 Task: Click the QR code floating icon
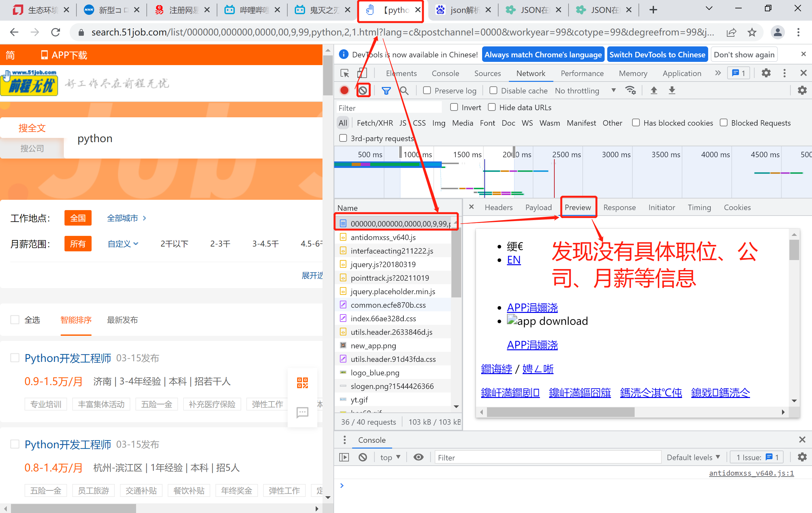302,382
